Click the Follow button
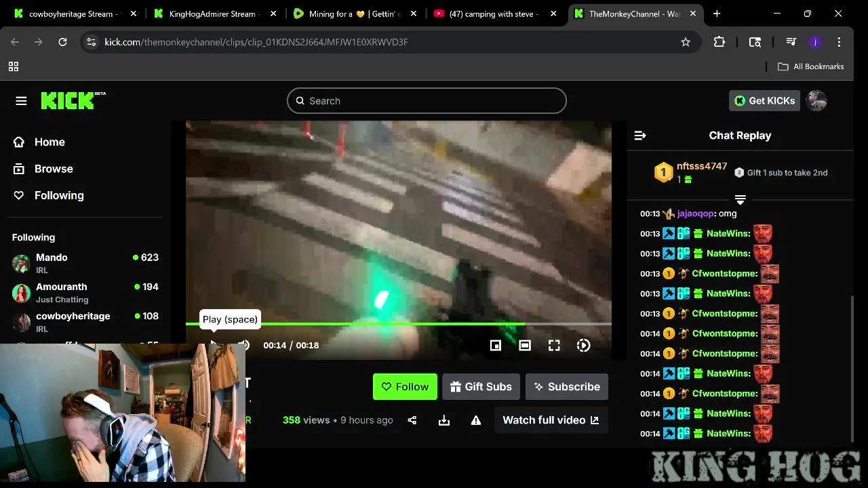The width and height of the screenshot is (868, 488). pyautogui.click(x=405, y=386)
